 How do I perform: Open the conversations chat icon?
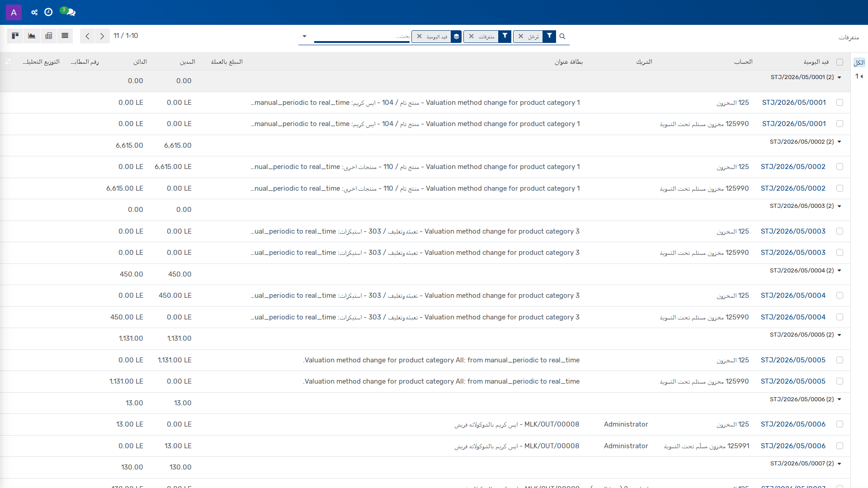[70, 12]
